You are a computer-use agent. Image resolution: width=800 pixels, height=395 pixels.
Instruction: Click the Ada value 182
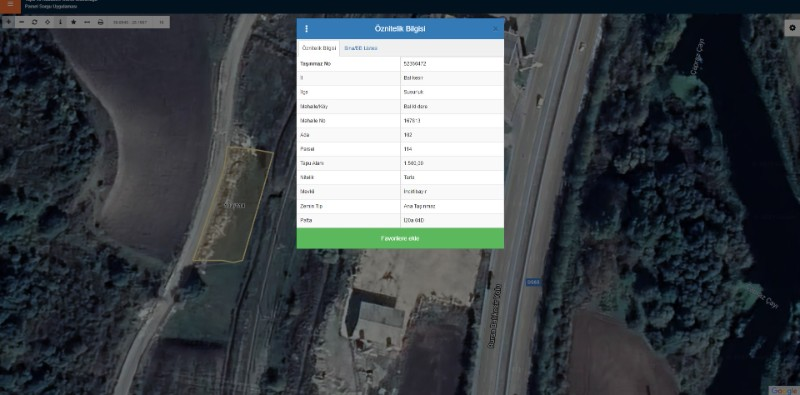(x=407, y=135)
